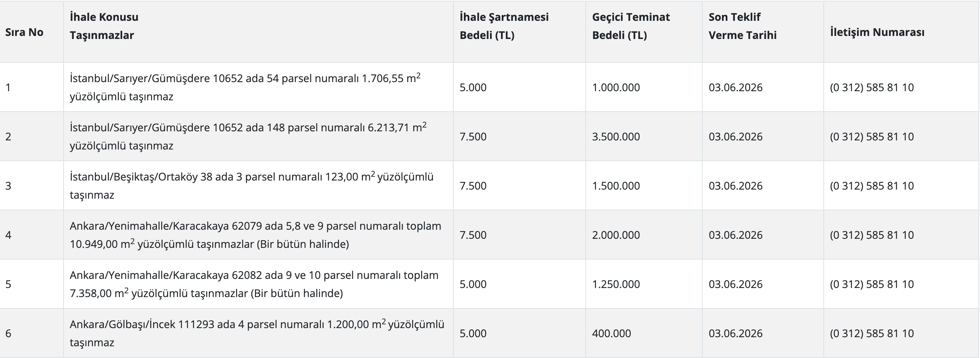Click the Geçici Teminat Bedeli header
The image size is (980, 358).
click(630, 26)
